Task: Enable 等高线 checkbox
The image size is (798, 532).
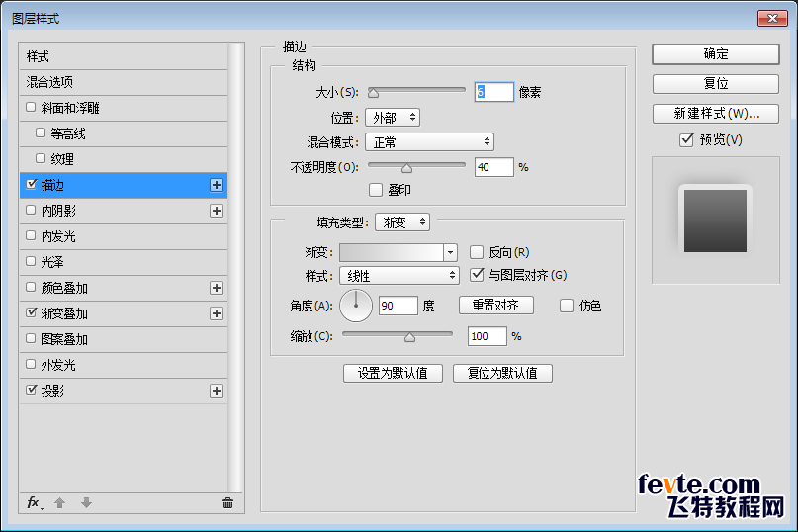Action: (41, 133)
